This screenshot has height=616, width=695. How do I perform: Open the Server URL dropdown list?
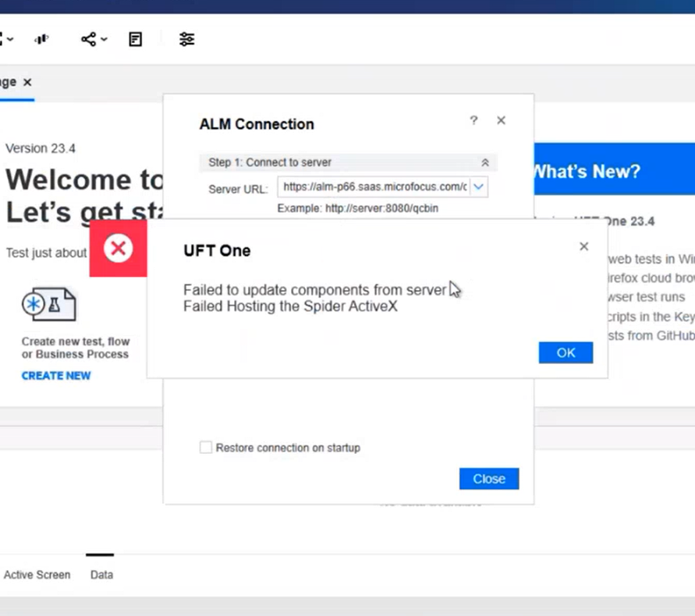(x=479, y=187)
